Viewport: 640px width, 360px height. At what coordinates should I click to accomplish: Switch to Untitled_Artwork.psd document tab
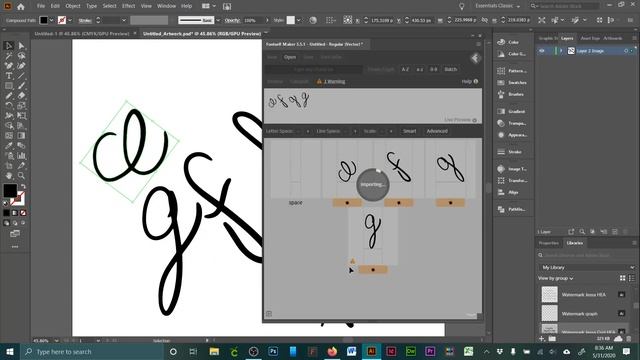pos(202,34)
